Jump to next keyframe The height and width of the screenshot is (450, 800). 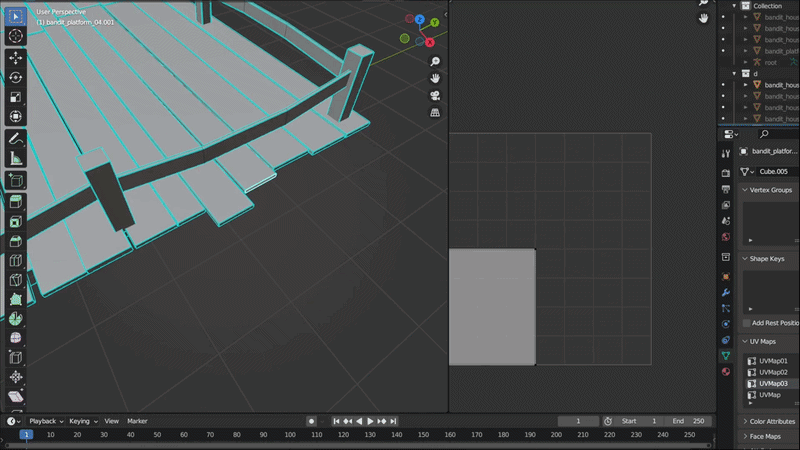[382, 421]
